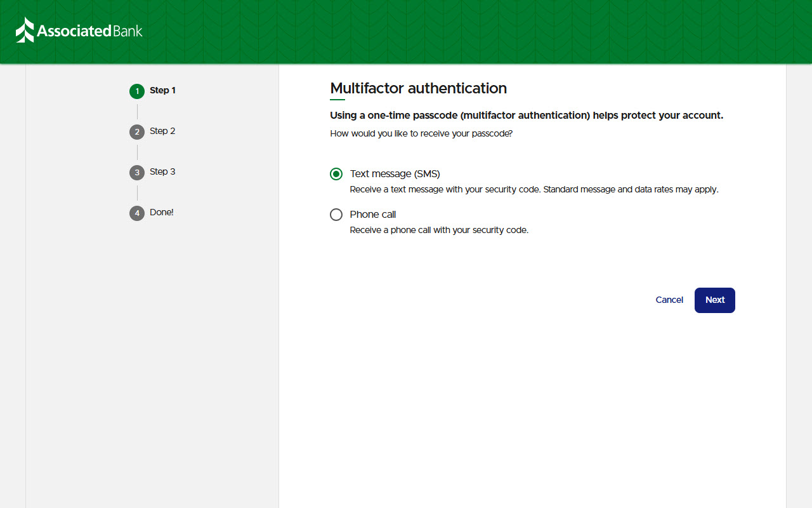
Task: Click the phone call security code description
Action: 439,230
